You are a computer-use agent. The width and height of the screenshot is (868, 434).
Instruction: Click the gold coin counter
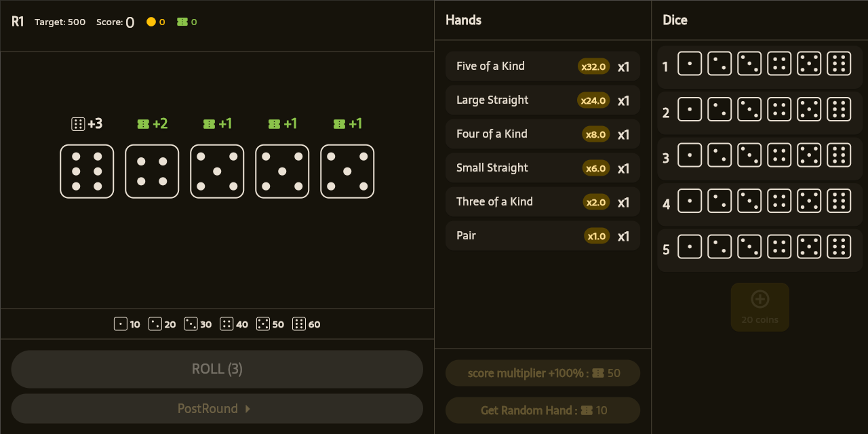point(156,22)
